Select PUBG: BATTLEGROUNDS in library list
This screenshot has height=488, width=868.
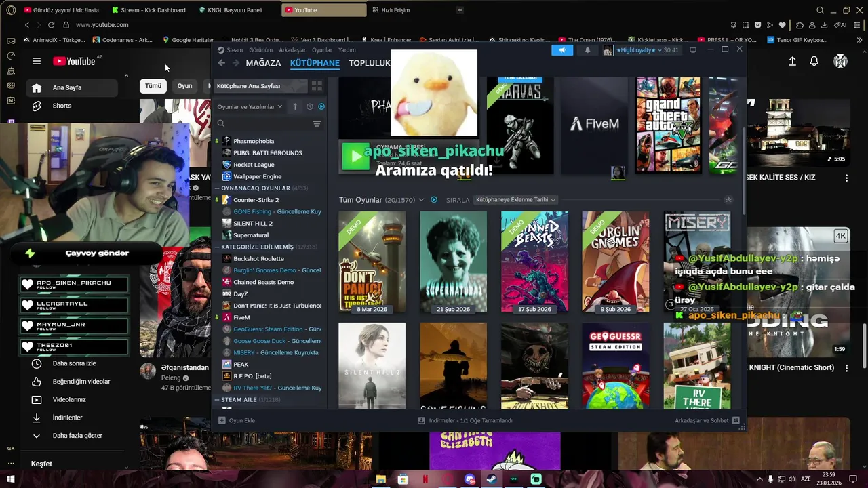coord(268,153)
